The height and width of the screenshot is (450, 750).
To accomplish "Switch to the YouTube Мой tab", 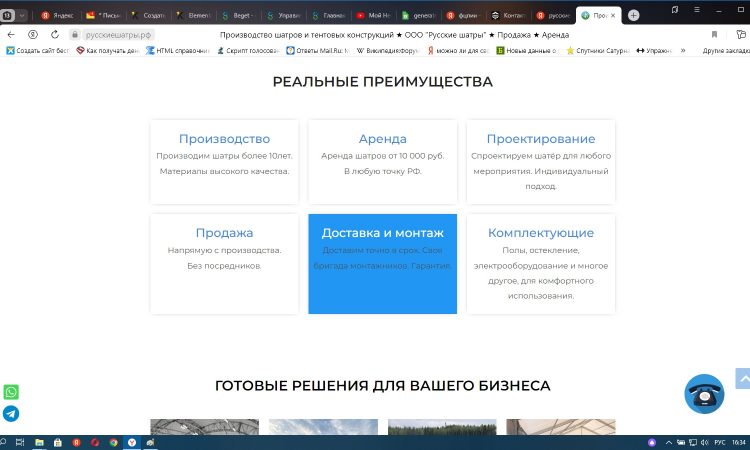I will 373,15.
